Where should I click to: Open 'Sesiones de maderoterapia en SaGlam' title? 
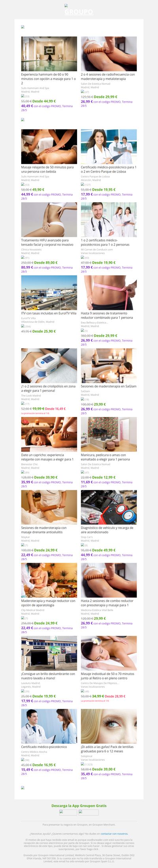[109, 386]
